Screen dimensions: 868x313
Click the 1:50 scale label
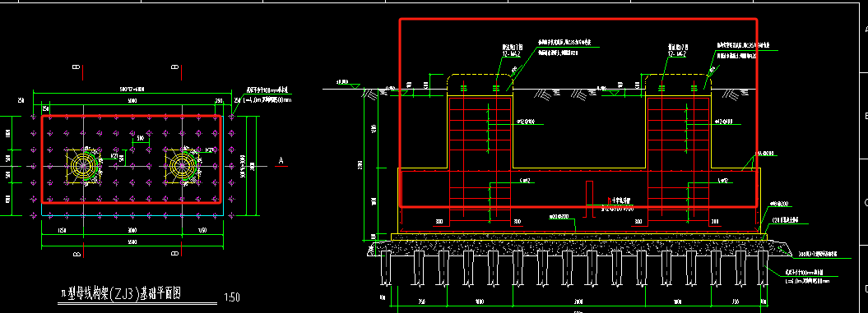tap(232, 297)
